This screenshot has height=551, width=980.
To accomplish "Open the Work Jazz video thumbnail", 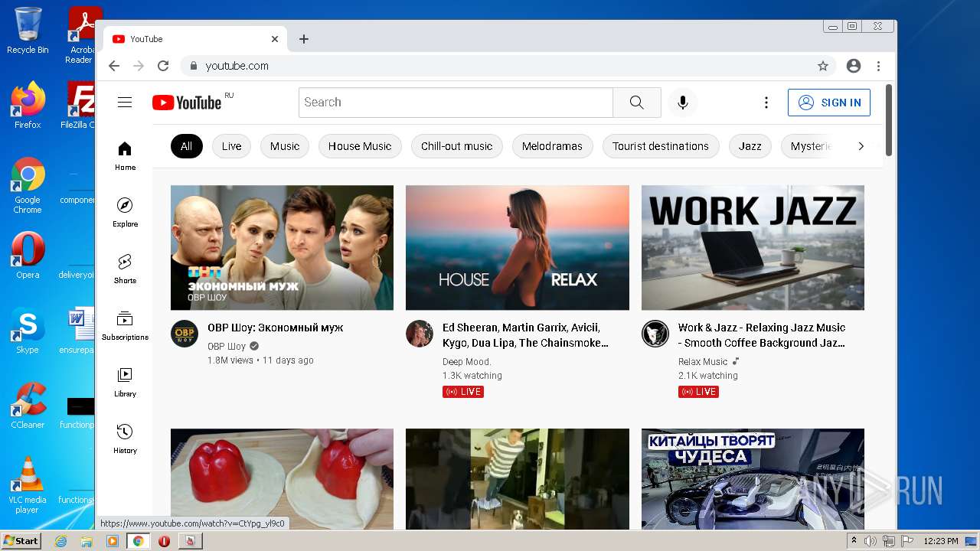I will [x=753, y=248].
